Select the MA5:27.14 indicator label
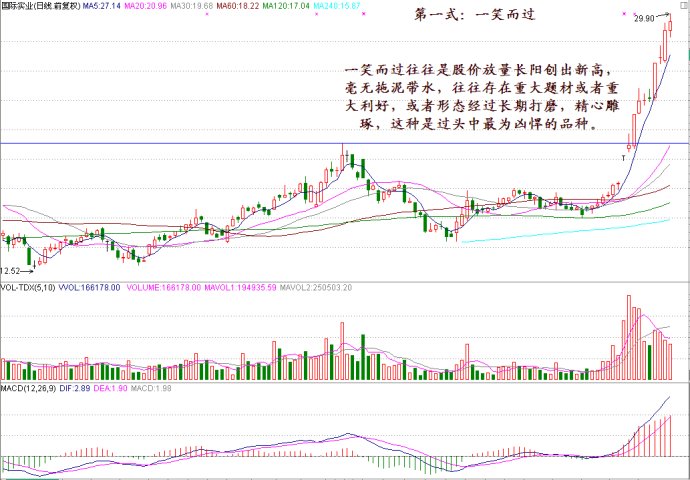Image resolution: width=690 pixels, height=480 pixels. coord(102,6)
